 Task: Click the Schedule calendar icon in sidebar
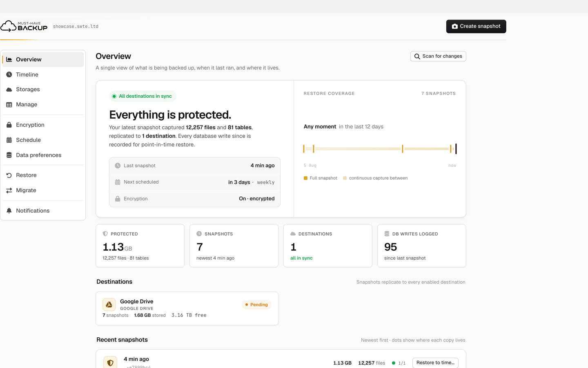point(9,140)
